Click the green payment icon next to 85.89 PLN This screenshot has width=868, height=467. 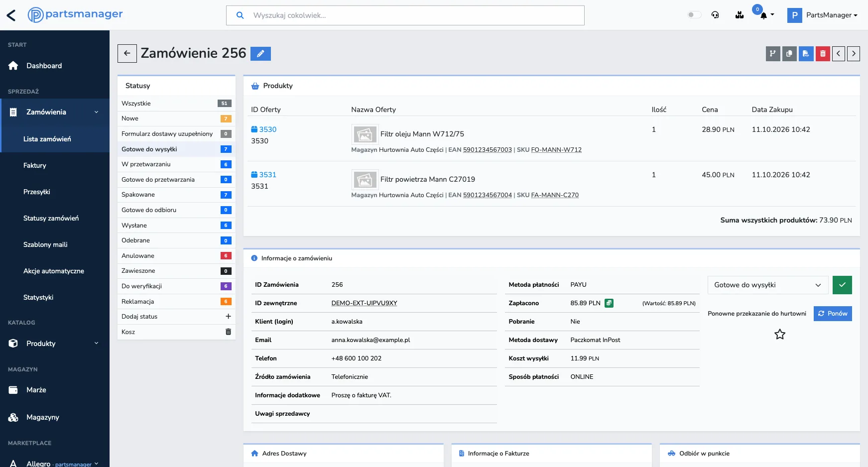(x=609, y=303)
